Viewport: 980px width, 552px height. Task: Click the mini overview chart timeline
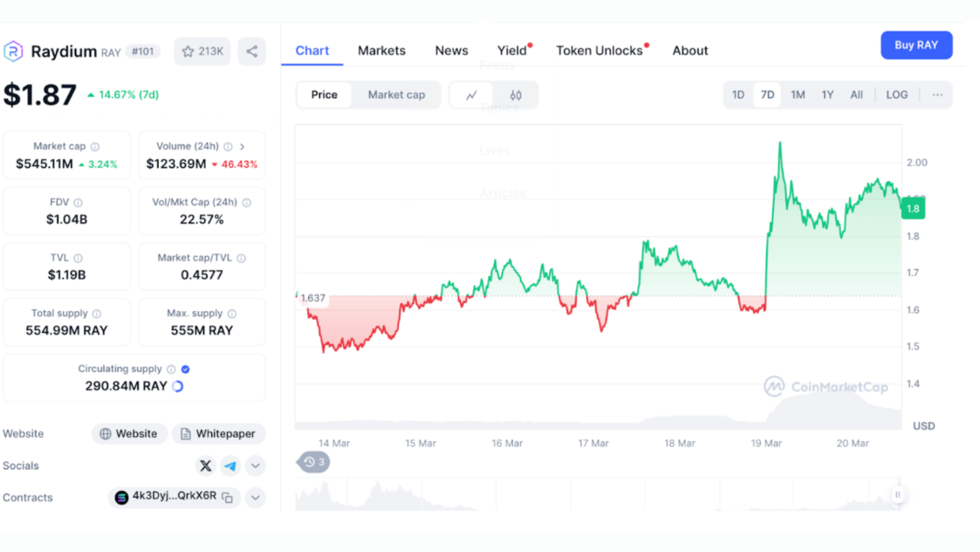click(597, 494)
